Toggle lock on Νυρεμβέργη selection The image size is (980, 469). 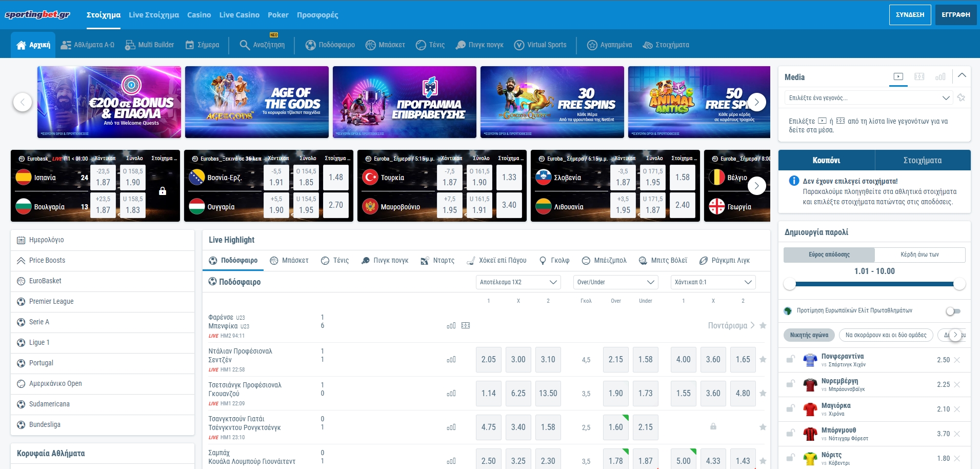pyautogui.click(x=791, y=384)
